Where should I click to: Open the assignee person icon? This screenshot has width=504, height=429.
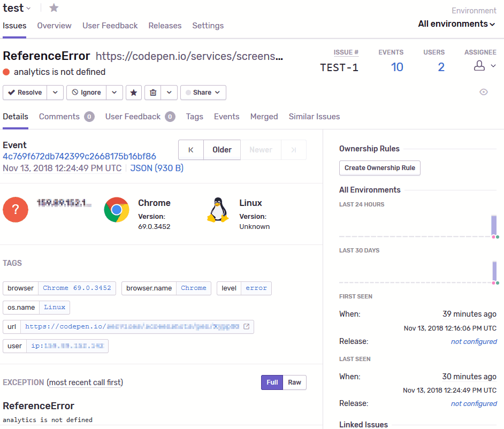480,66
